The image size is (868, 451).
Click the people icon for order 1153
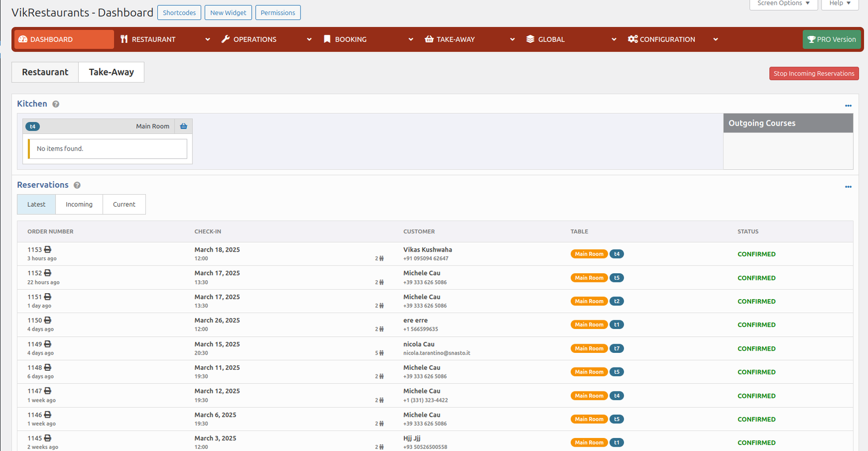pos(381,259)
